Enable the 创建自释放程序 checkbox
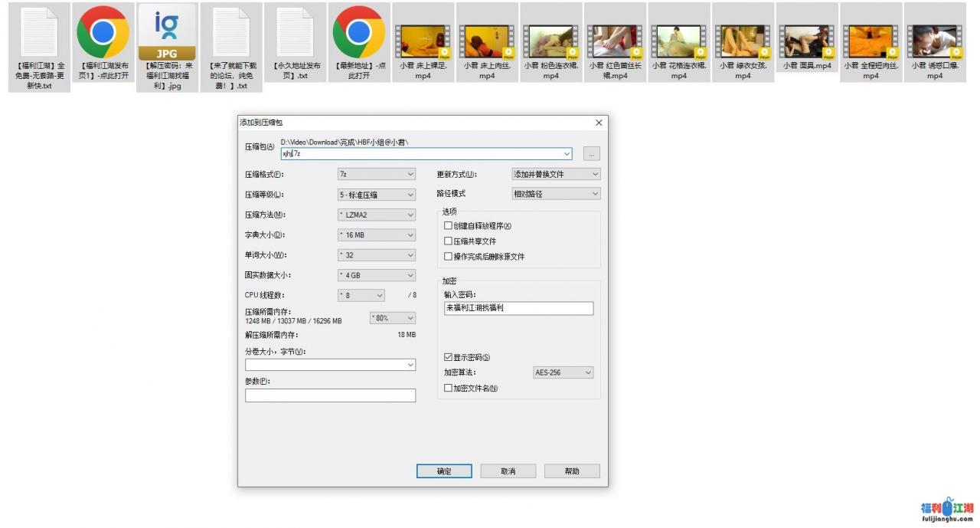This screenshot has width=980, height=528. click(x=449, y=226)
